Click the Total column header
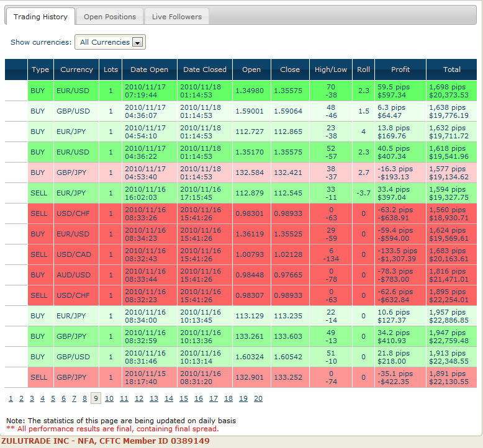Screen dimensions: 483x448 451,69
